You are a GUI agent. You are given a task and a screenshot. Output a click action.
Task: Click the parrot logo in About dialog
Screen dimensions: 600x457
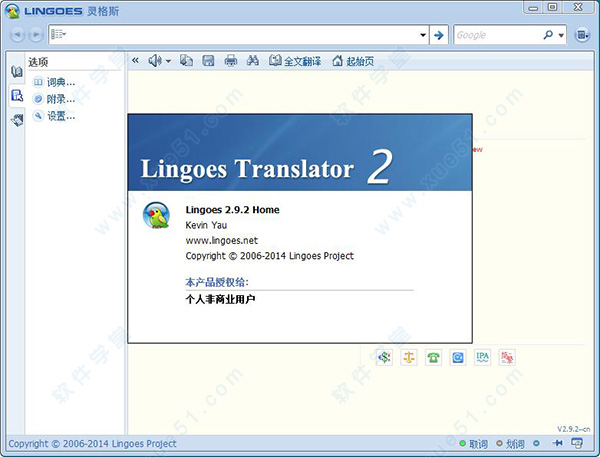click(156, 215)
